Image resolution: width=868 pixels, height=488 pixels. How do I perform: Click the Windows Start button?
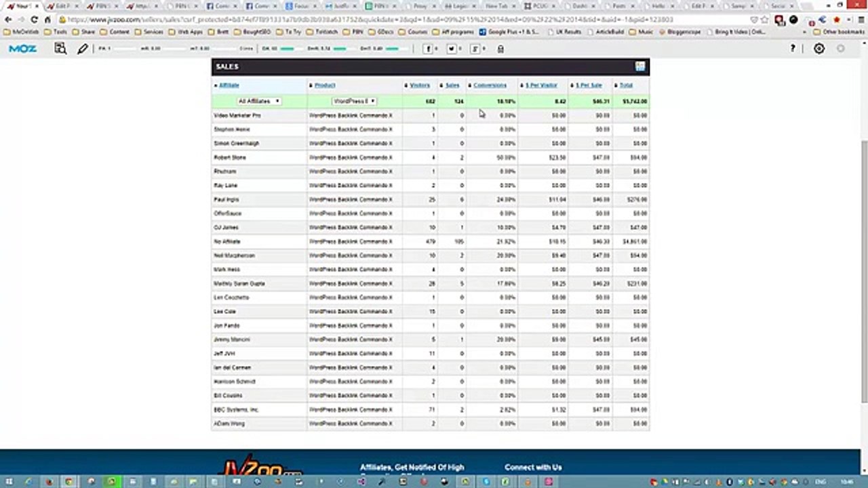[9, 482]
